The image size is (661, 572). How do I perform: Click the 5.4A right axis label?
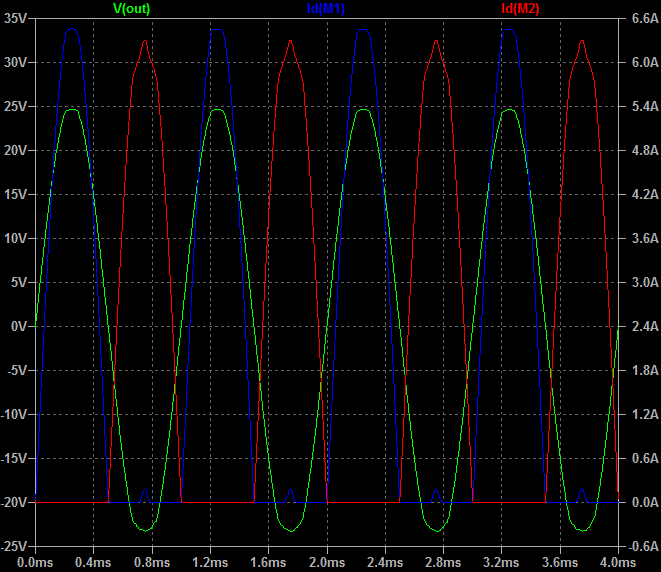pos(645,106)
